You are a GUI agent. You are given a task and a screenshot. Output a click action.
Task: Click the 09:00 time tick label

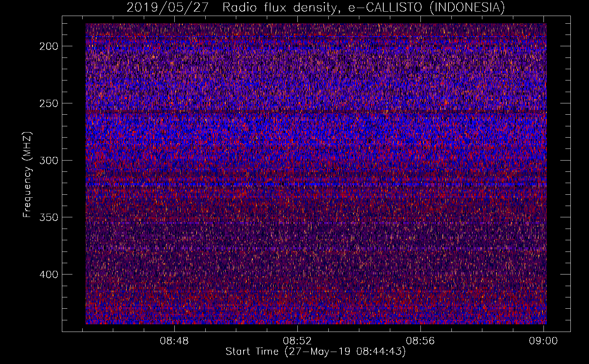click(543, 341)
